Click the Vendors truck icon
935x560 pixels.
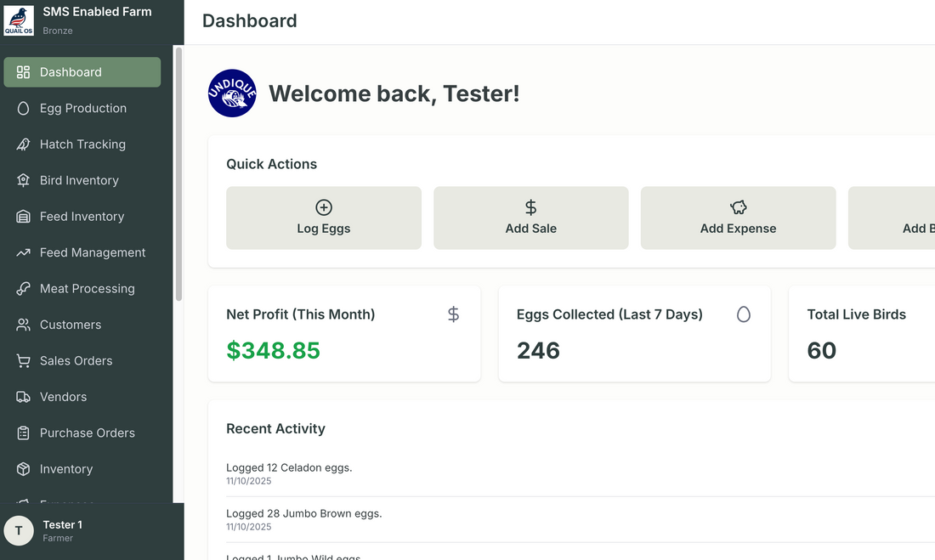pos(24,397)
